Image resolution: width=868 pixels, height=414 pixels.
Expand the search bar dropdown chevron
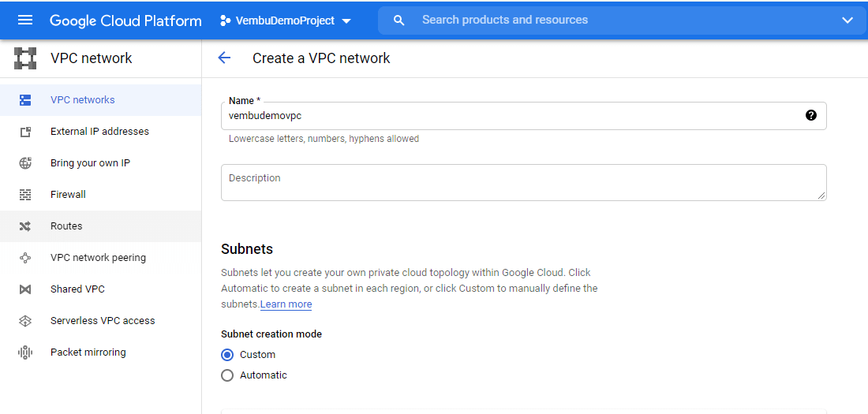coord(847,21)
